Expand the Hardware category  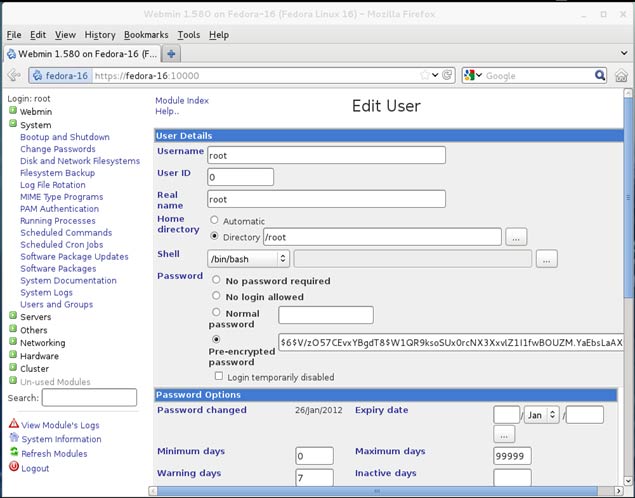coord(39,356)
